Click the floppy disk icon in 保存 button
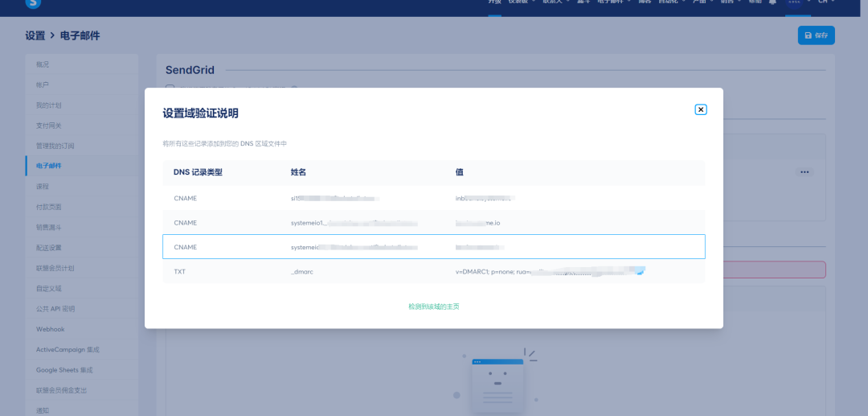868x416 pixels. 809,35
